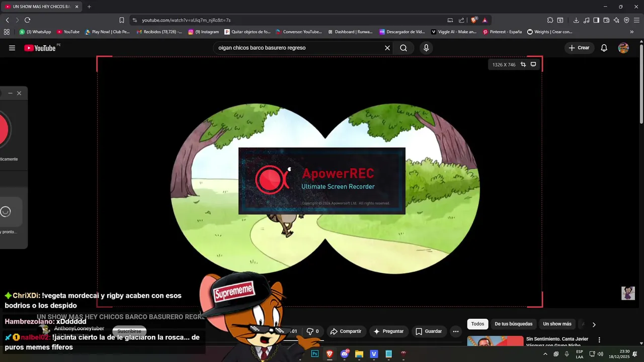The image size is (644, 362).
Task: Open the Dashboard | Runway bookmark
Action: pyautogui.click(x=350, y=32)
